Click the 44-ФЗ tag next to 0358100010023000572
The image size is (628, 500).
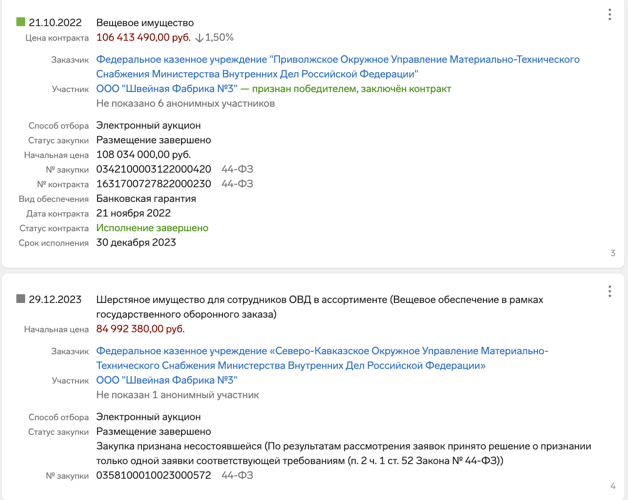238,475
